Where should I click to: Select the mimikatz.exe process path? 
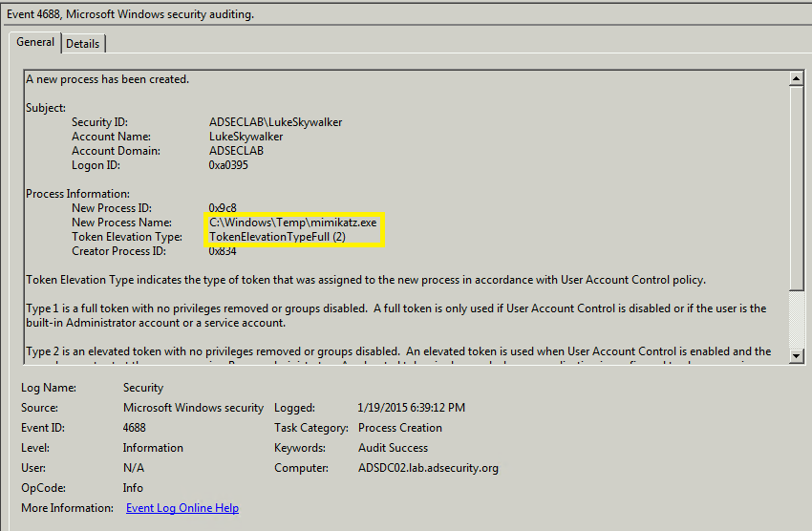point(293,223)
